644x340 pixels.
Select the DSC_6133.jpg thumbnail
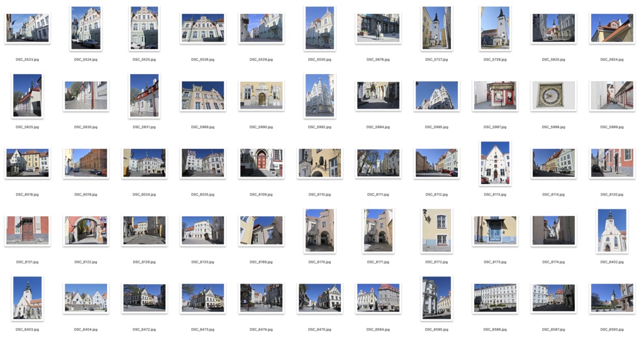coord(203,231)
